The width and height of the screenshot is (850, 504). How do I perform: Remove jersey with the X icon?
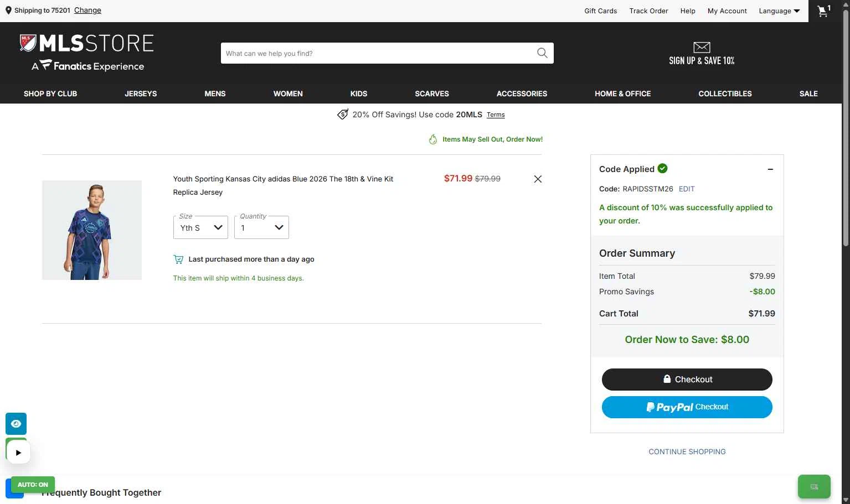tap(538, 179)
